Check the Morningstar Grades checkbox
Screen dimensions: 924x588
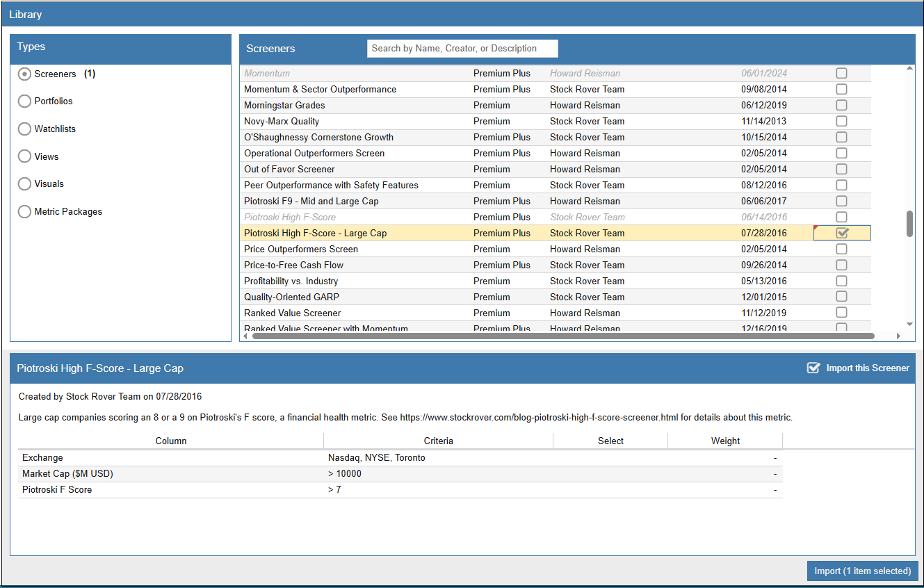pyautogui.click(x=841, y=106)
